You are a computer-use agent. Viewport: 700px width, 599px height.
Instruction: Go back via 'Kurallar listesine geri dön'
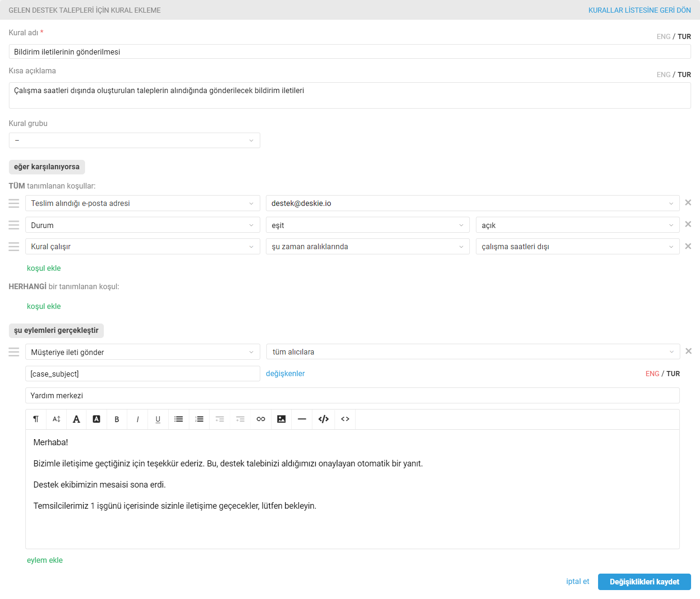click(639, 10)
